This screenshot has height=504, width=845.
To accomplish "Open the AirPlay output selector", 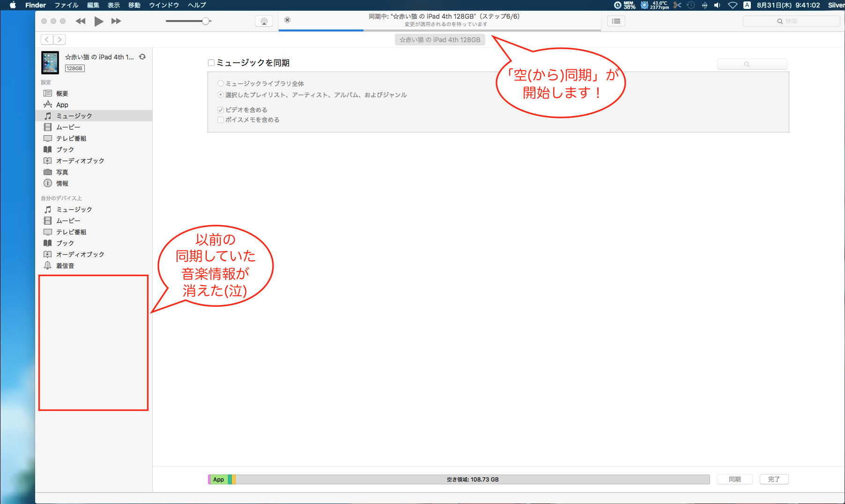I will coord(264,21).
